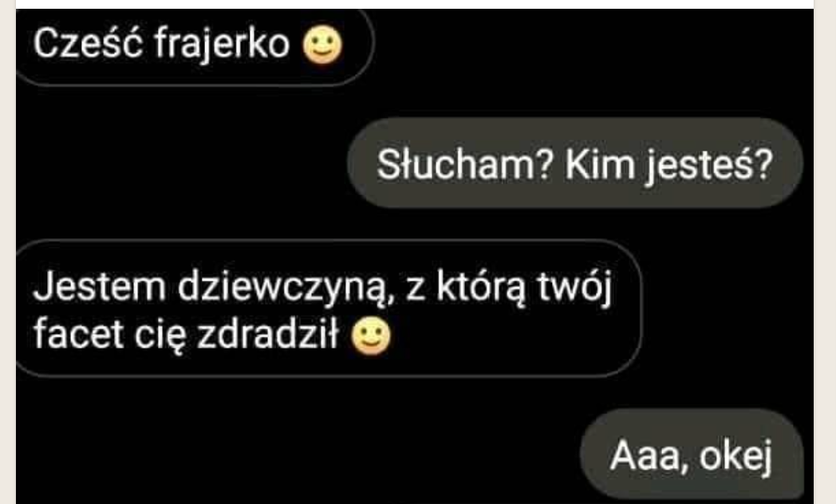The image size is (836, 504).
Task: Select the "Cześć frajerko" message bubble
Action: 195,47
